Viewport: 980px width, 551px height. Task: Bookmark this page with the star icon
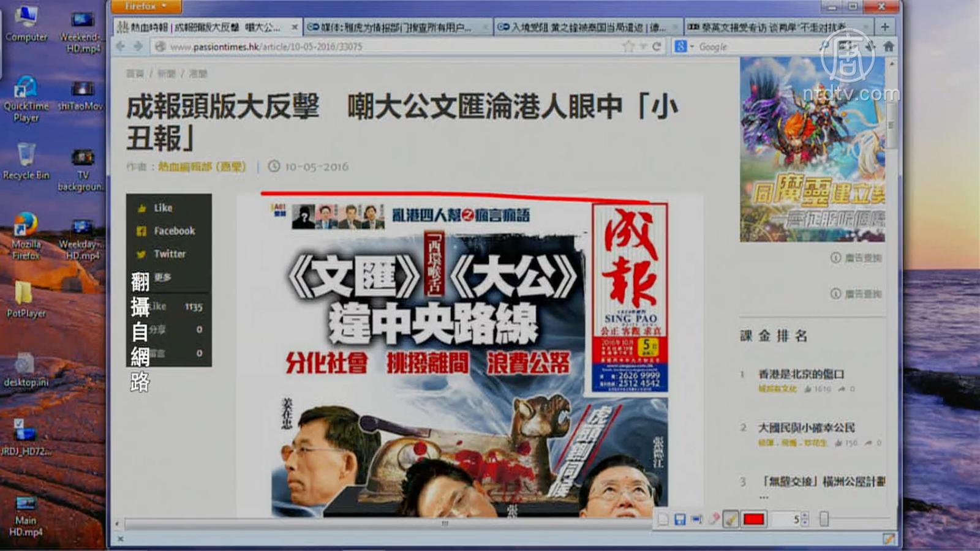[628, 47]
